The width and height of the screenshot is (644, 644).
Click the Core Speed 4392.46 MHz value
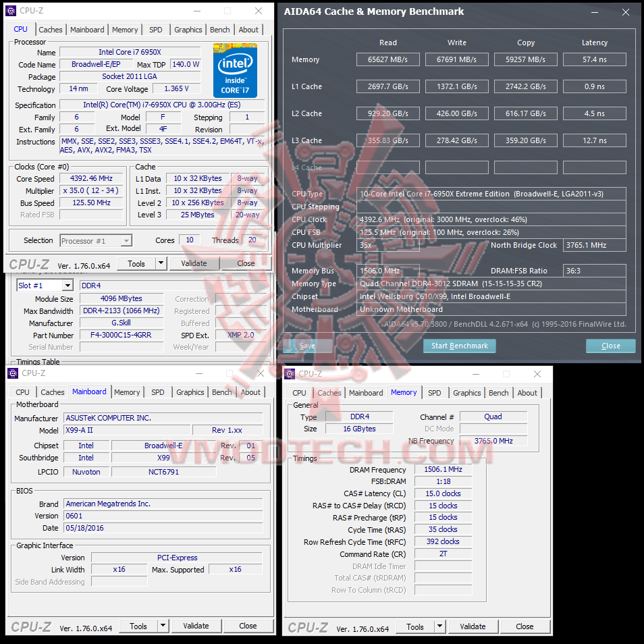[x=91, y=178]
